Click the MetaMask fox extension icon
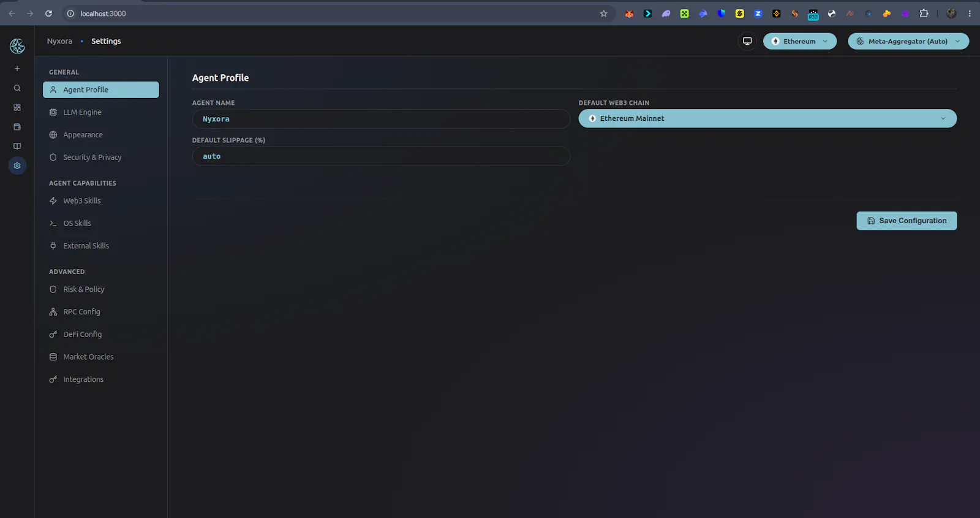This screenshot has height=518, width=980. tap(629, 13)
